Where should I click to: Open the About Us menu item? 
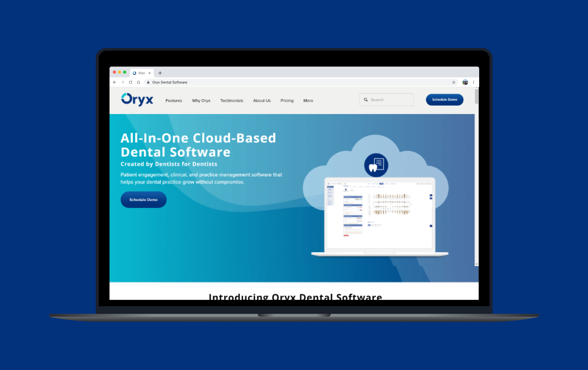(262, 101)
